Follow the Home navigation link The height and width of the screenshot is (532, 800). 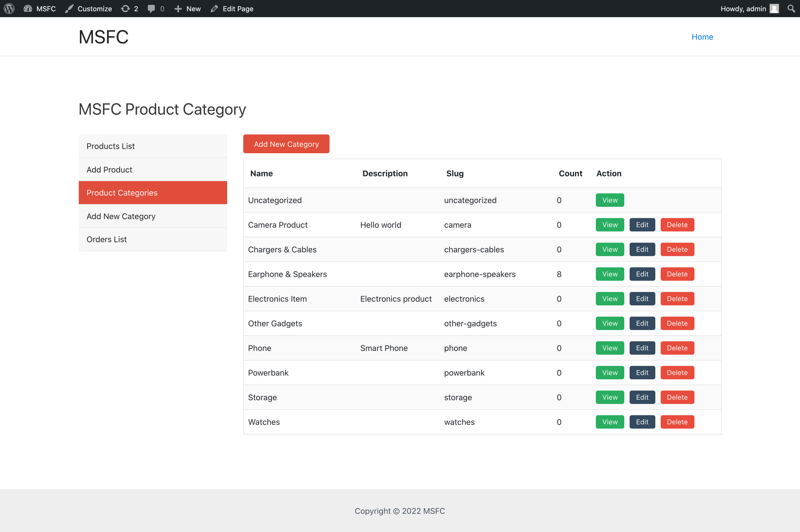[x=702, y=37]
